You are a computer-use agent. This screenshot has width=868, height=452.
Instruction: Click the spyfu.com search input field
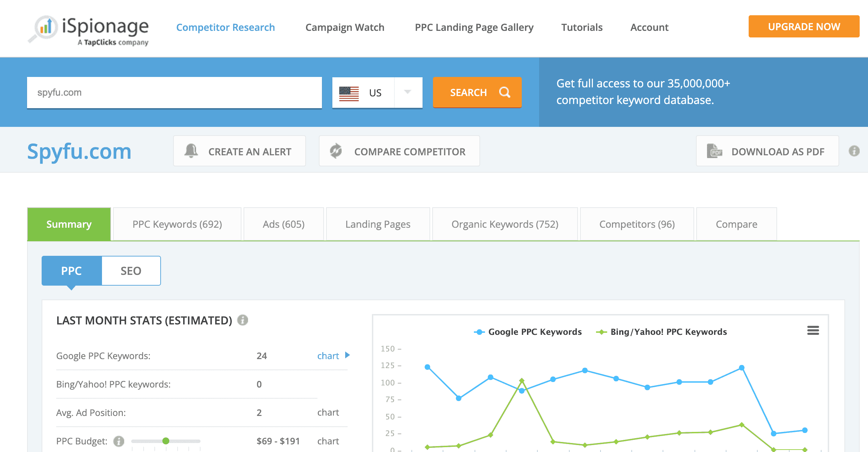click(175, 92)
